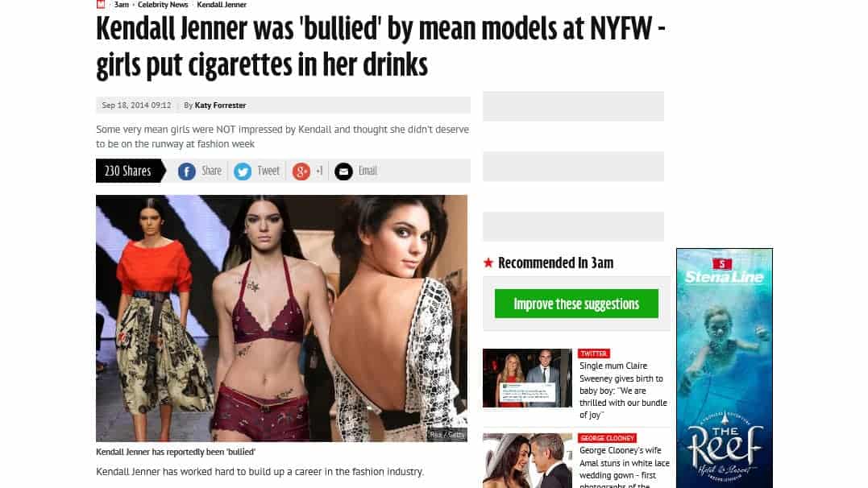Open the Kendall Jenner breadcrumb topic
Screen dimensions: 868x488
[222, 4]
